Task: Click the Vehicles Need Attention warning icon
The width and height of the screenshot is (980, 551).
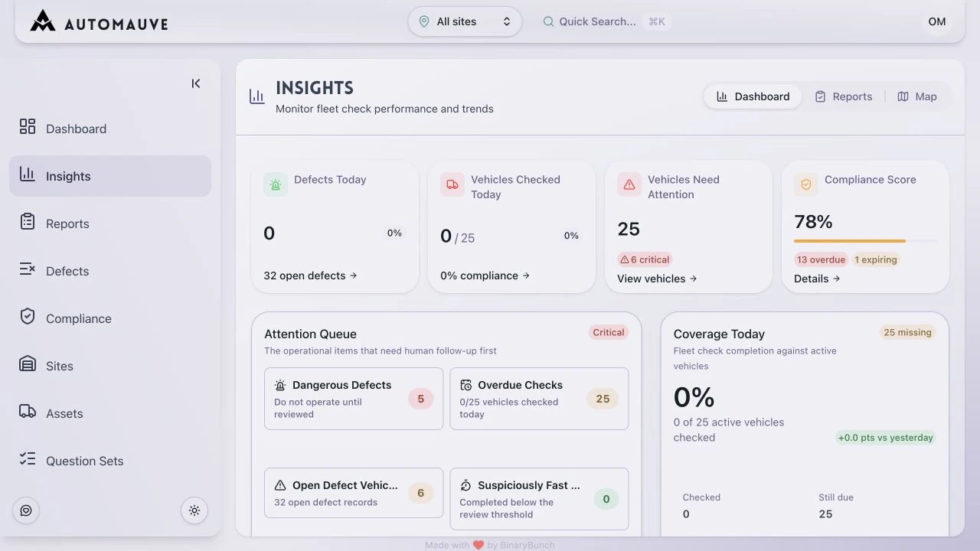Action: tap(629, 184)
